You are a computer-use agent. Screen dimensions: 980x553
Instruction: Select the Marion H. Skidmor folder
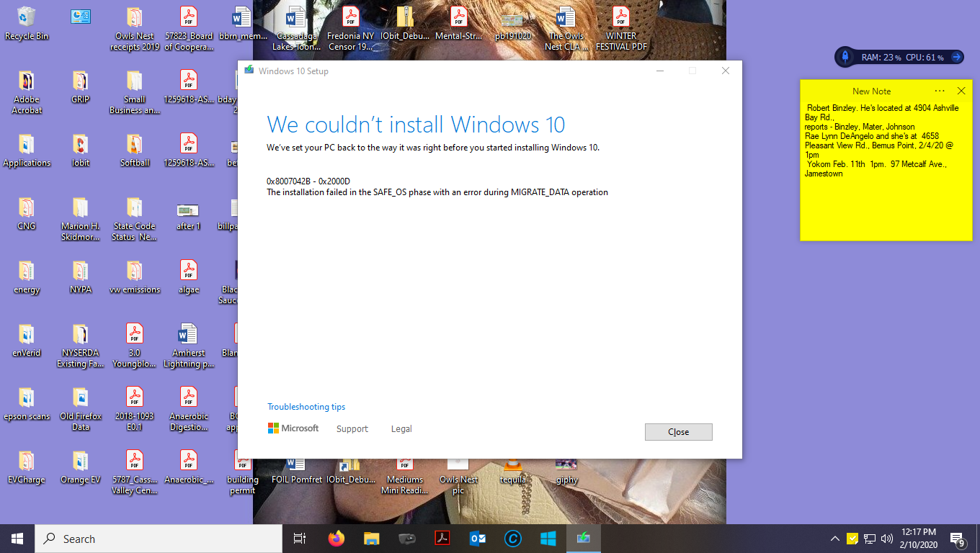[81, 220]
